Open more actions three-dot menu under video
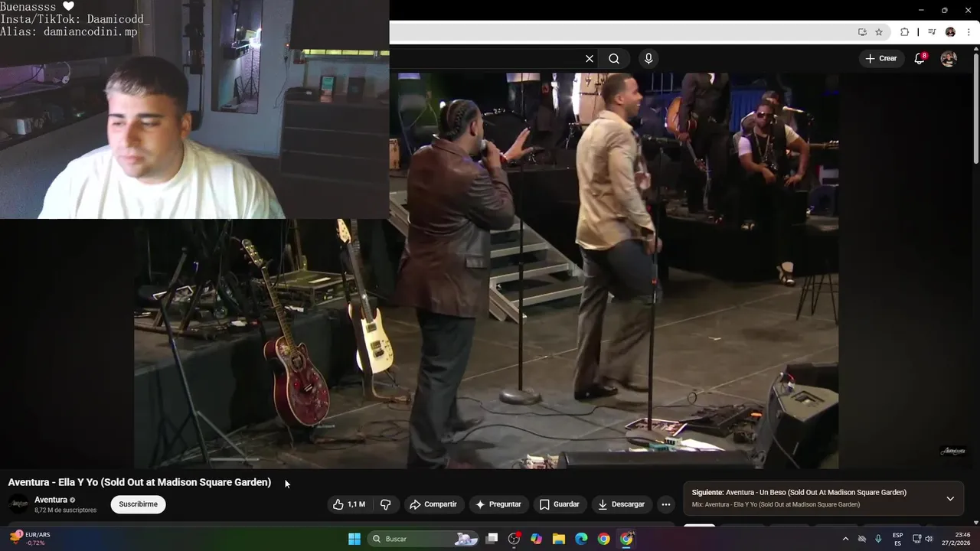Screen dimensions: 980x551 (x=666, y=504)
